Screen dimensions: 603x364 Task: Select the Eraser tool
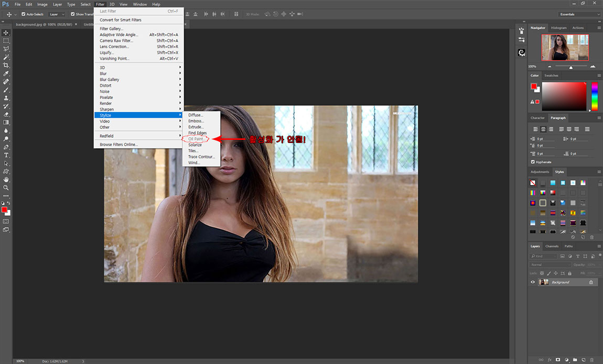tap(6, 114)
